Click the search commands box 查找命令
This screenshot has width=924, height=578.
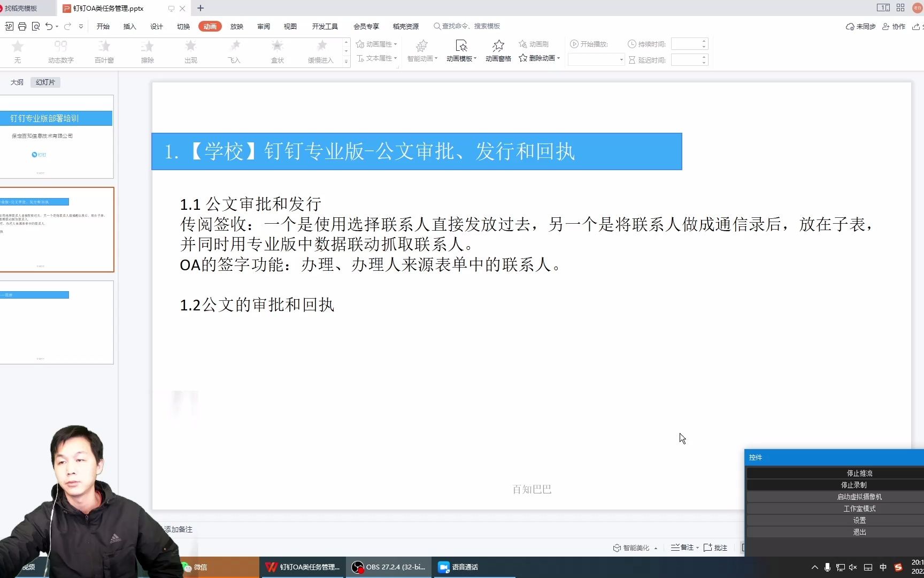(467, 26)
